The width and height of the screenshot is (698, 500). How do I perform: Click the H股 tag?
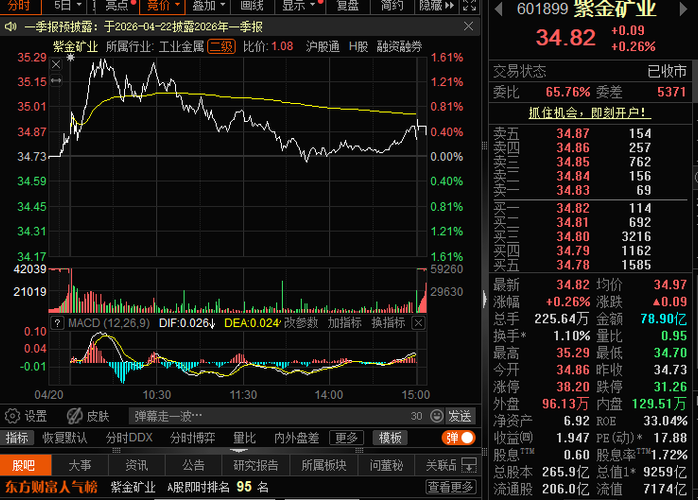pyautogui.click(x=358, y=46)
